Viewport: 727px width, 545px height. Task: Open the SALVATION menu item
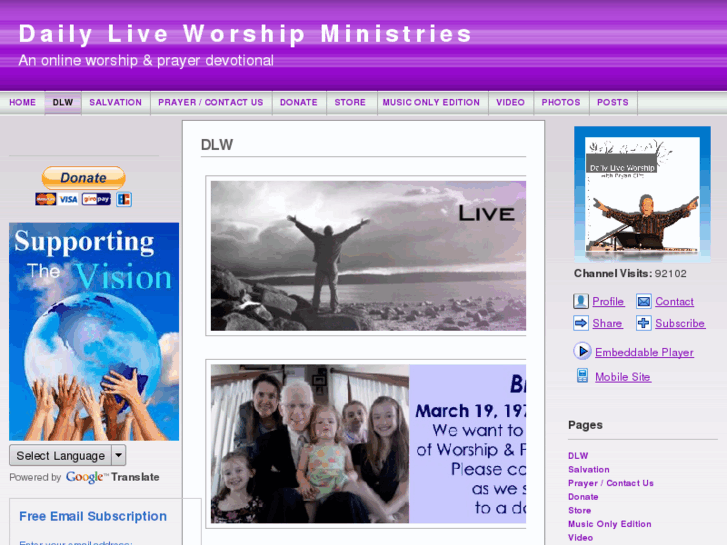[115, 103]
